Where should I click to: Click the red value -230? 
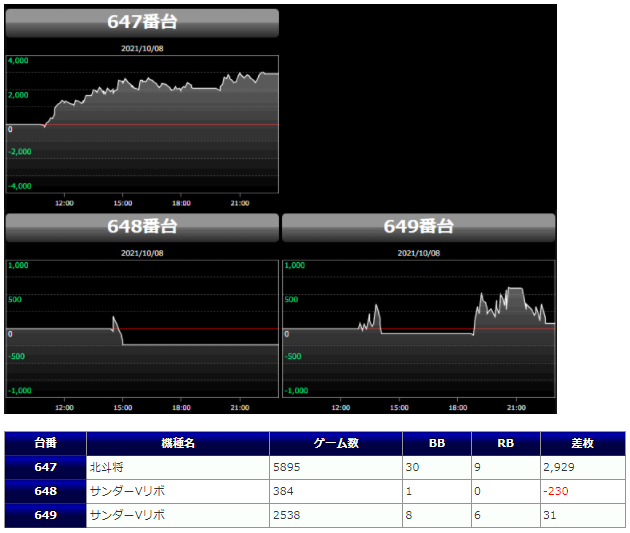(556, 491)
